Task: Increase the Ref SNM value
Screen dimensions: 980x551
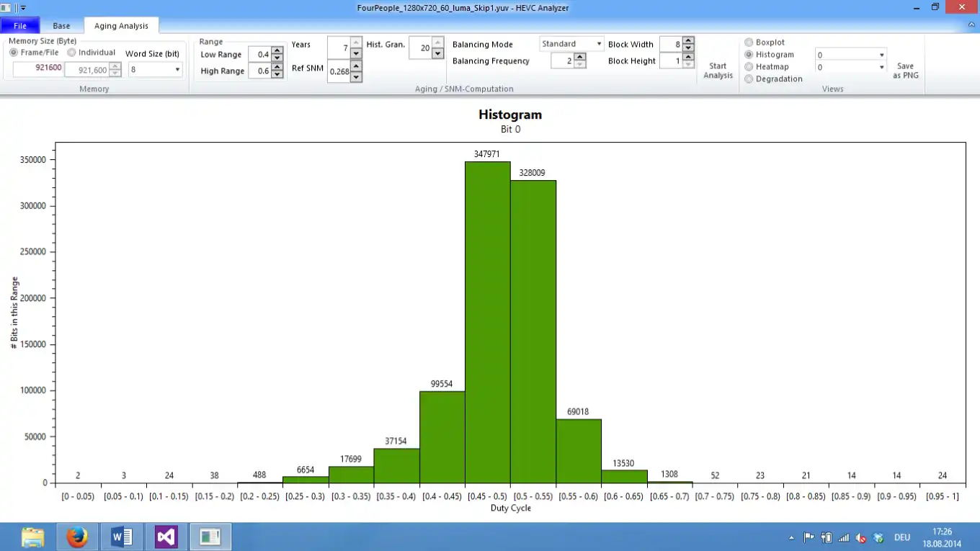Action: (x=356, y=66)
